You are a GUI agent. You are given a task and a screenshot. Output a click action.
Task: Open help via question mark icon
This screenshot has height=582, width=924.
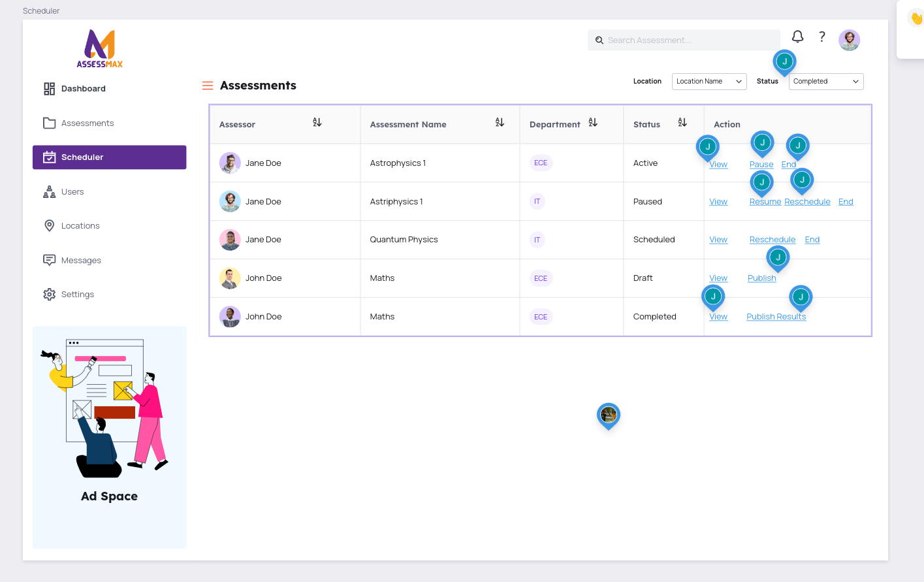822,37
